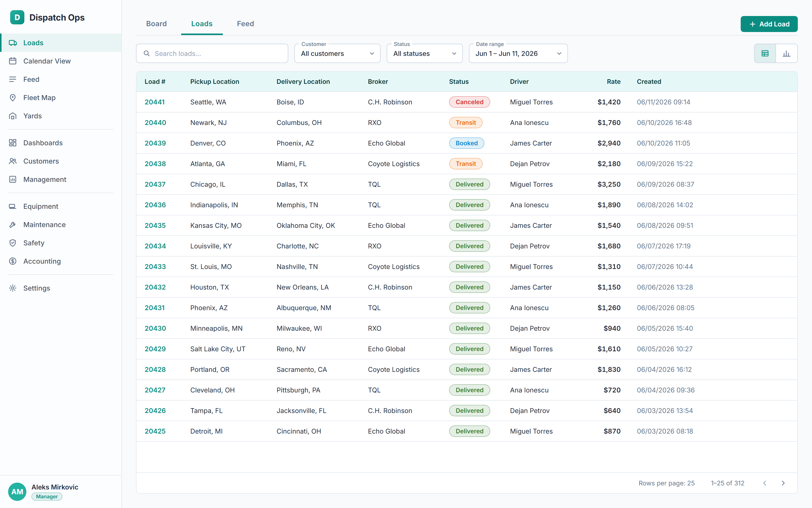Viewport: 812px width, 508px height.
Task: Click the search magnifier icon
Action: tap(147, 53)
